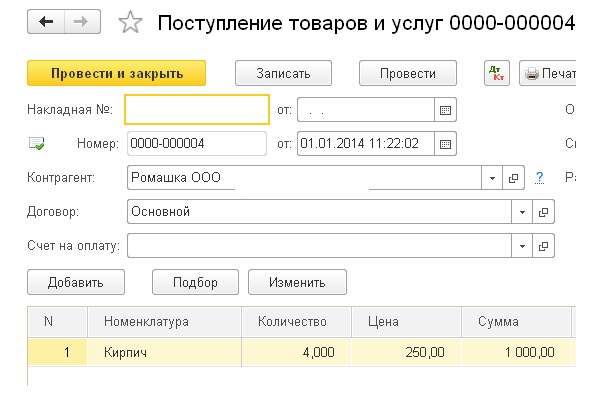Click the empty Счет на оплату field
593x400 pixels.
[319, 246]
